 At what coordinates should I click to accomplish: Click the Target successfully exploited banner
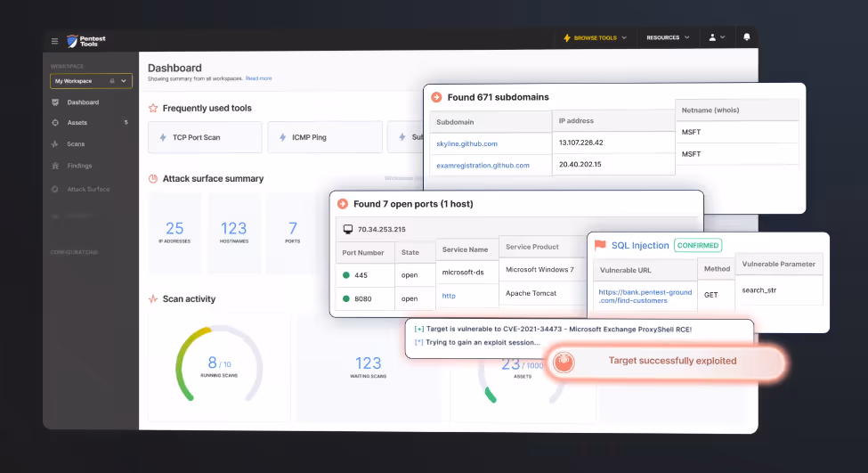pyautogui.click(x=665, y=362)
